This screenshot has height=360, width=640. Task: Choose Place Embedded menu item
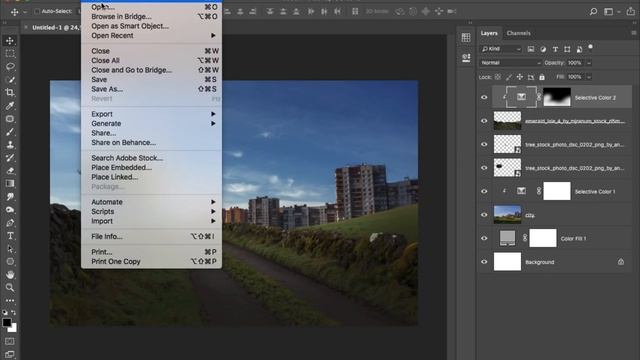(x=152, y=167)
